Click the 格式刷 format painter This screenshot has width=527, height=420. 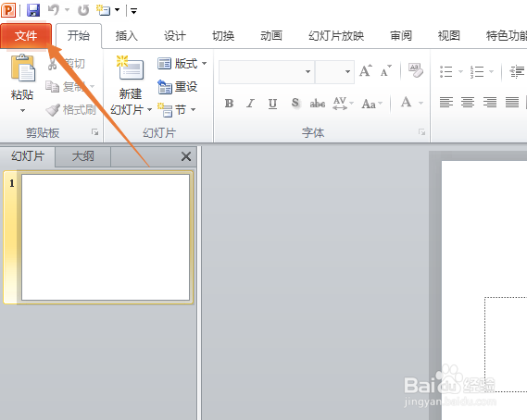tap(71, 109)
